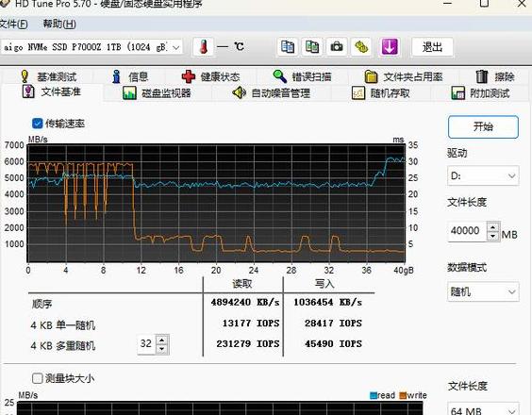Click the 随机存取 tab icon
Image resolution: width=532 pixels, height=415 pixels.
pyautogui.click(x=358, y=93)
